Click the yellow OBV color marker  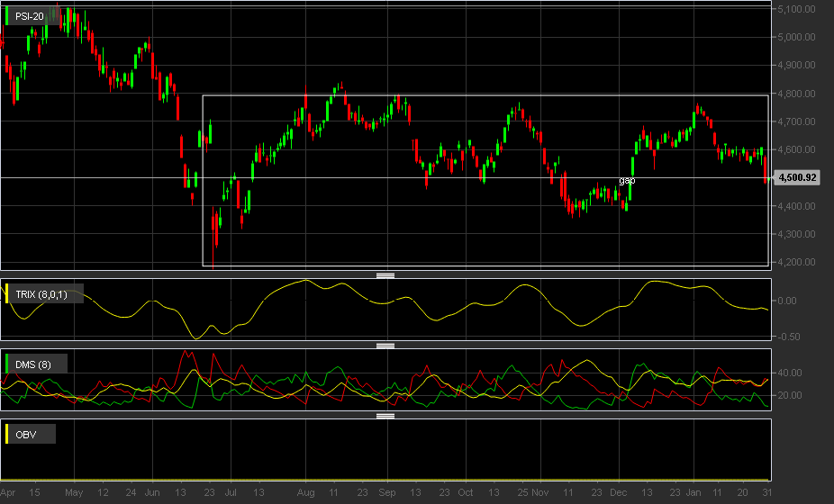7,435
